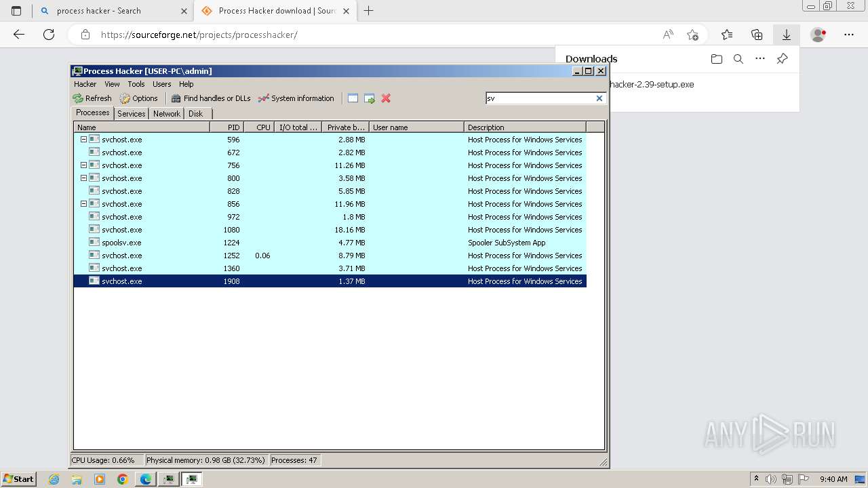
Task: Sort by the CPU column header
Action: tap(259, 127)
